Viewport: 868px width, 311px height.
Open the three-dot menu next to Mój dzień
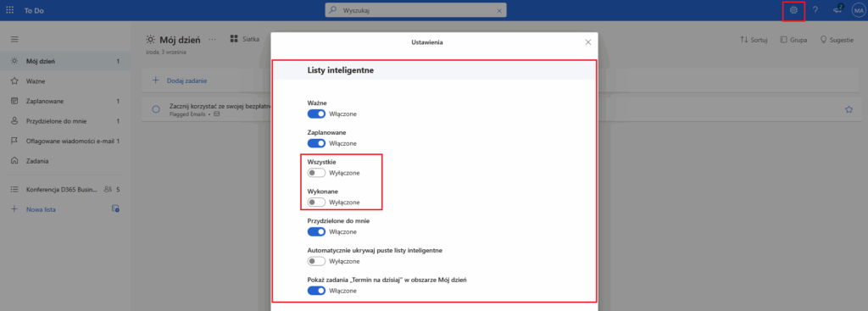[213, 39]
